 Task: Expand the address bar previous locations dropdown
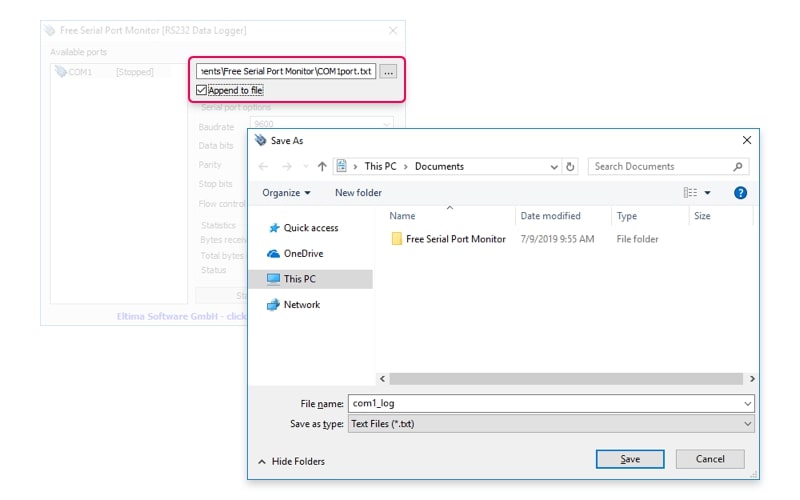coord(554,167)
